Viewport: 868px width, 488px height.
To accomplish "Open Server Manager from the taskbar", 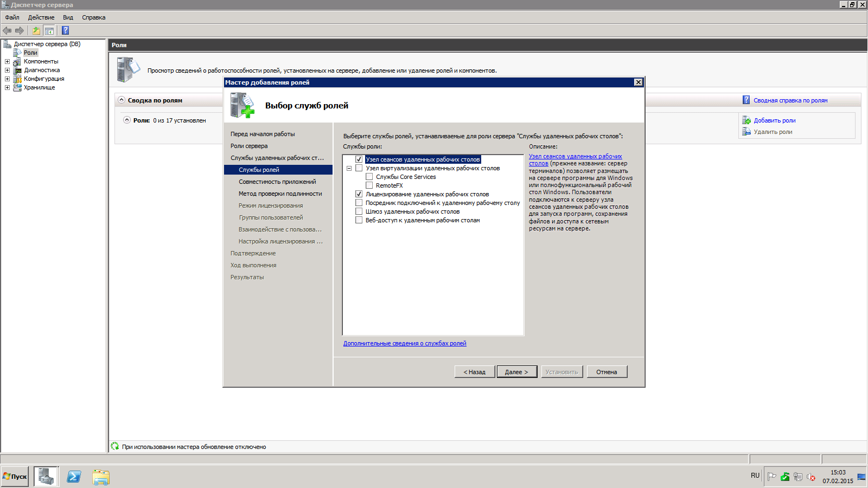I will [46, 477].
